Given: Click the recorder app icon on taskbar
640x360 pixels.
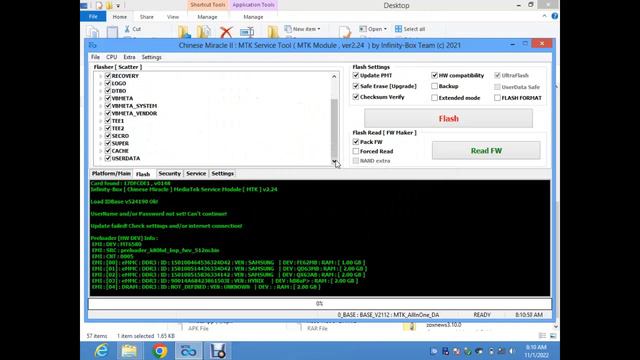Looking at the screenshot, I should point(218,351).
